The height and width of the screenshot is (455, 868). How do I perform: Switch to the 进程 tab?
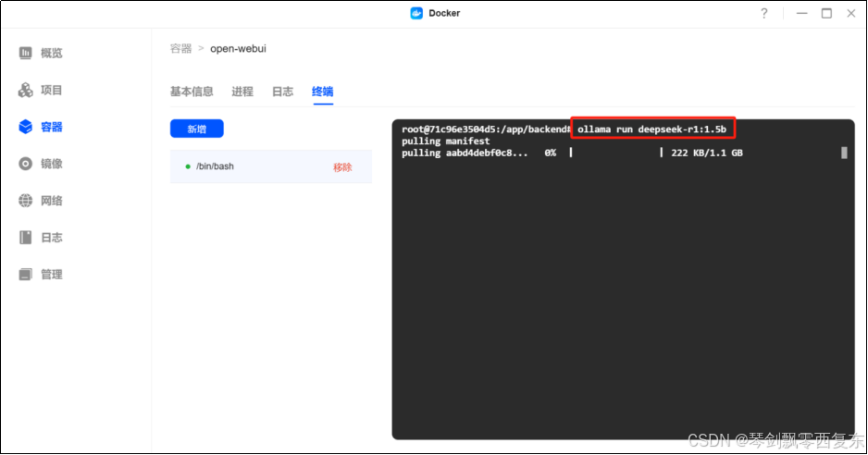tap(242, 92)
